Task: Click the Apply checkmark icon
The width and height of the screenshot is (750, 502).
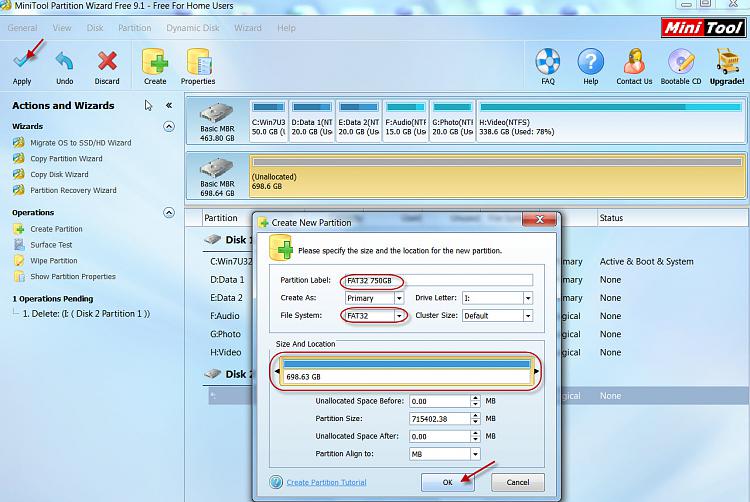Action: point(22,60)
